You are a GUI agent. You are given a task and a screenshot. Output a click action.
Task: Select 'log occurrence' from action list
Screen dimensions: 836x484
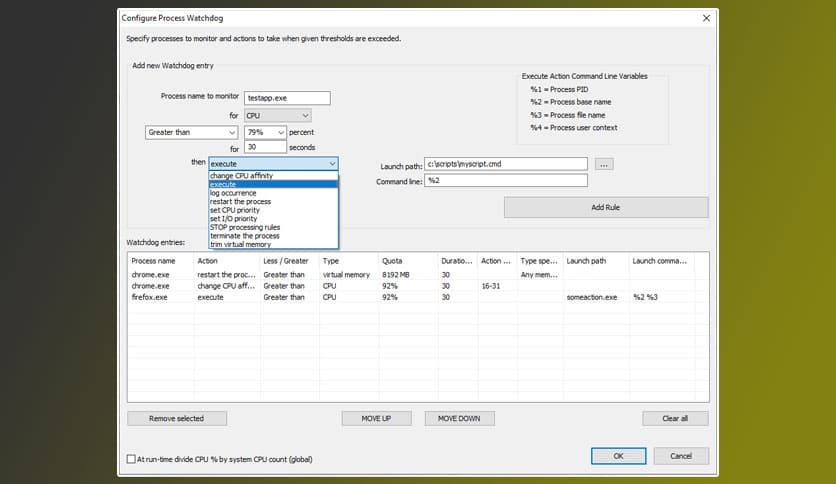pos(273,193)
